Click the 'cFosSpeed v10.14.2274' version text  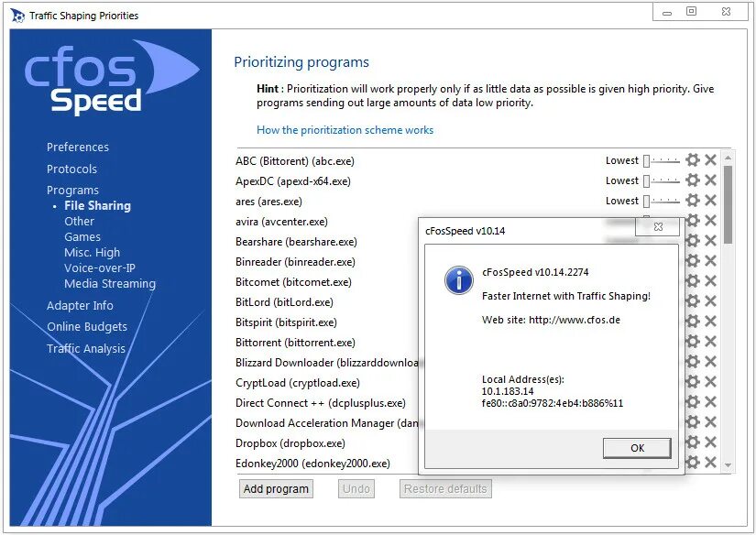pyautogui.click(x=535, y=272)
